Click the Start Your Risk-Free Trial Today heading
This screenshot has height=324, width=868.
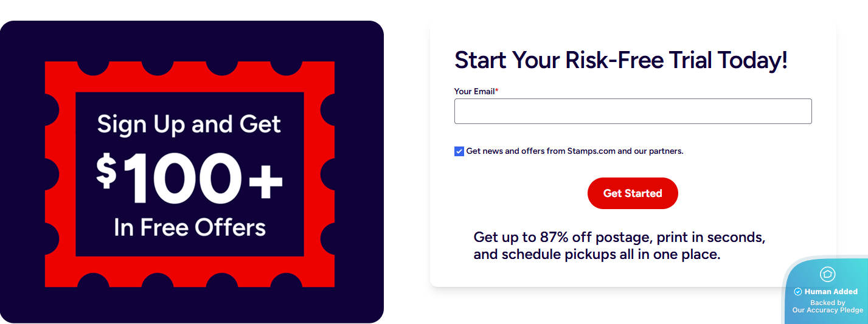[621, 60]
